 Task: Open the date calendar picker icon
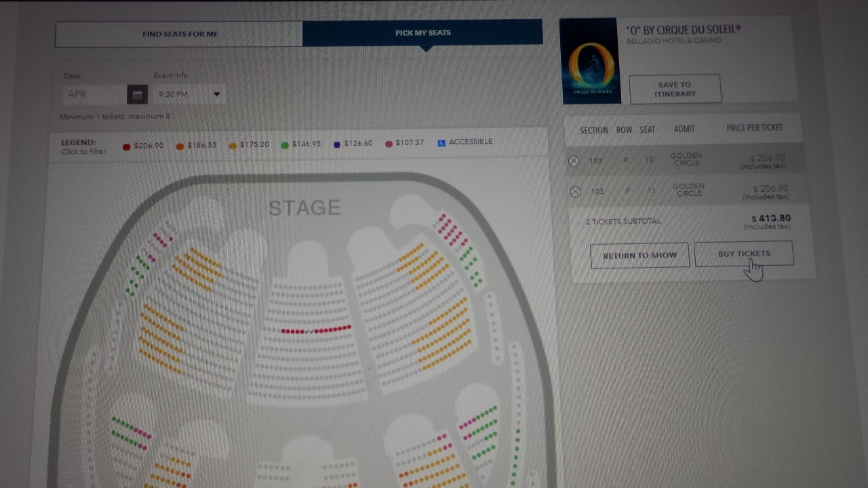[x=137, y=94]
